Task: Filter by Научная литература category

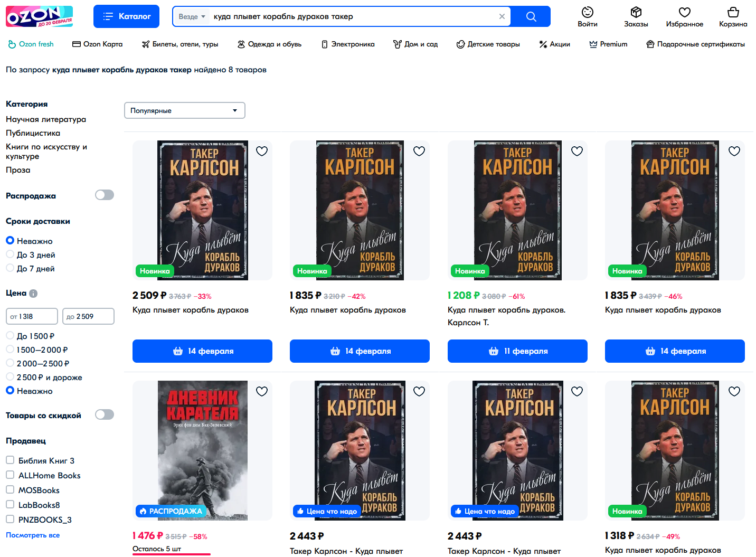Action: pos(46,119)
